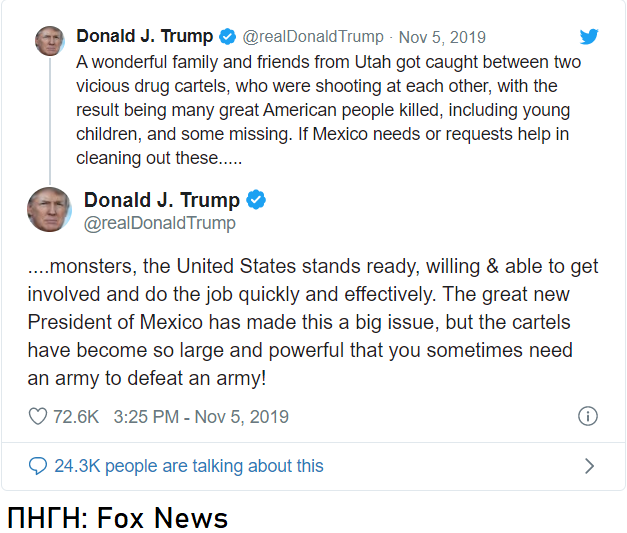
Task: Click the 'Nov 5, 2019' date in parent tweet
Action: [442, 37]
